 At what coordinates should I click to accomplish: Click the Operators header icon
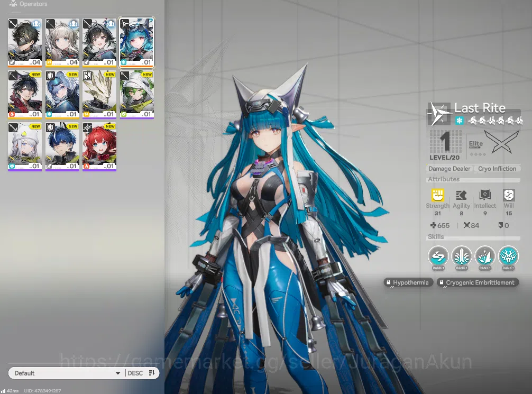click(13, 4)
